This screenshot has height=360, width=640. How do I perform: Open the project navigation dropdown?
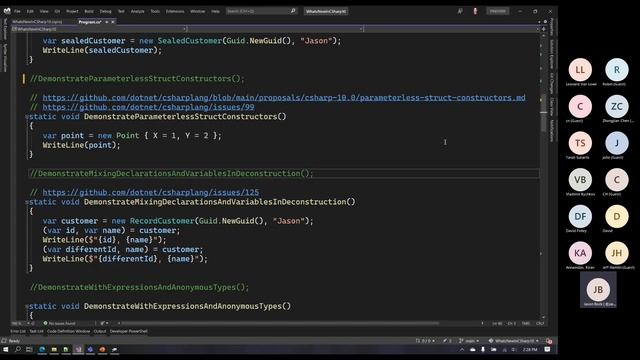pos(99,29)
